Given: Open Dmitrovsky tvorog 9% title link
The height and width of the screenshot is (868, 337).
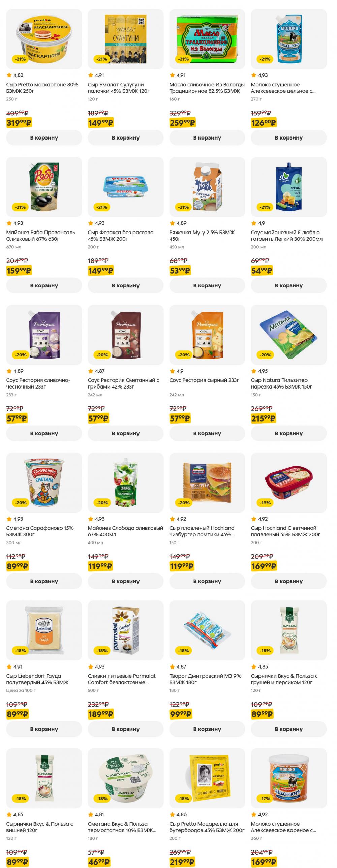Looking at the screenshot, I should coord(205,679).
